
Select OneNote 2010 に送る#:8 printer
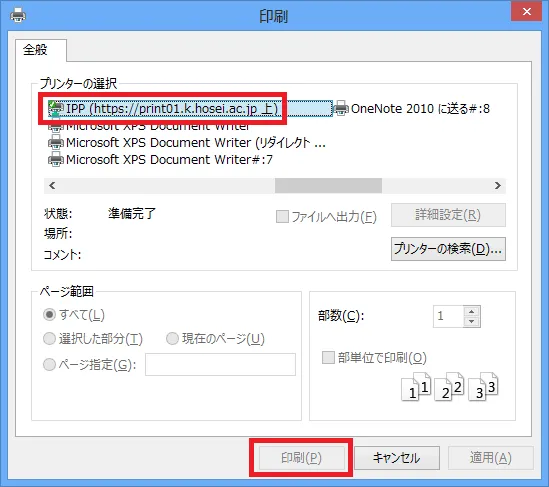tap(411, 109)
